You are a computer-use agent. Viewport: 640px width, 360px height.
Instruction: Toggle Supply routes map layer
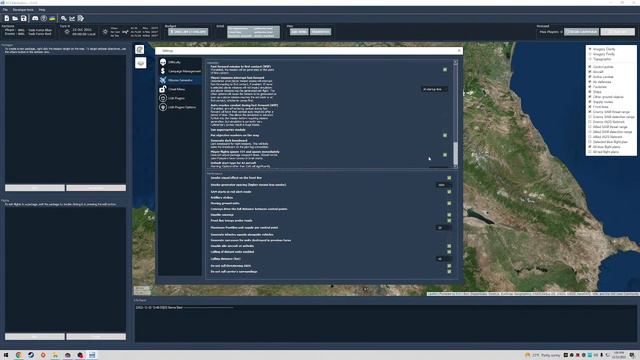coord(590,102)
